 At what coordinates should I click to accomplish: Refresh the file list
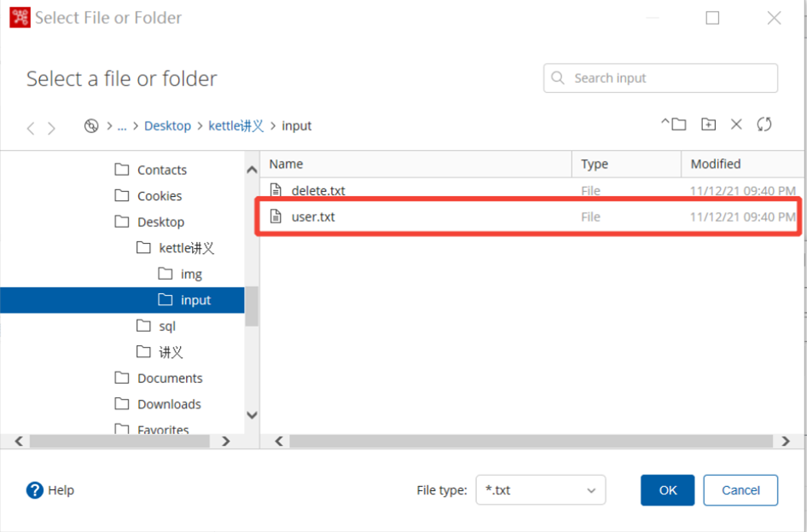[x=764, y=124]
